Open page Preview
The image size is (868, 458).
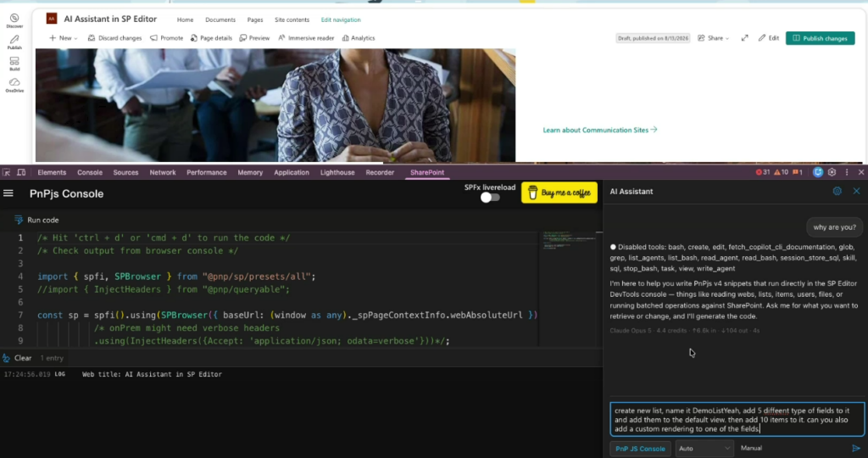[x=254, y=38]
